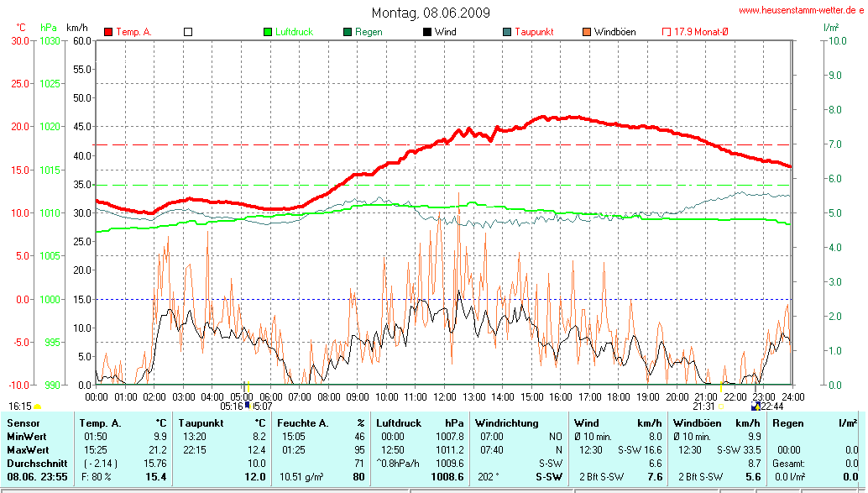The image size is (868, 493).
Task: Click the teal Taupunkt legend square
Action: [x=507, y=32]
